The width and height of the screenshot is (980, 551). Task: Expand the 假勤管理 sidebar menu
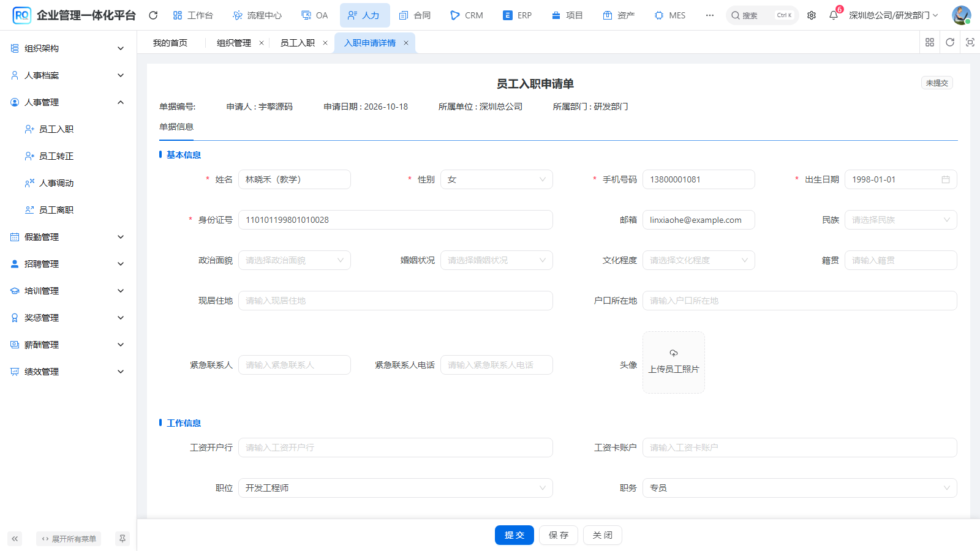click(68, 237)
